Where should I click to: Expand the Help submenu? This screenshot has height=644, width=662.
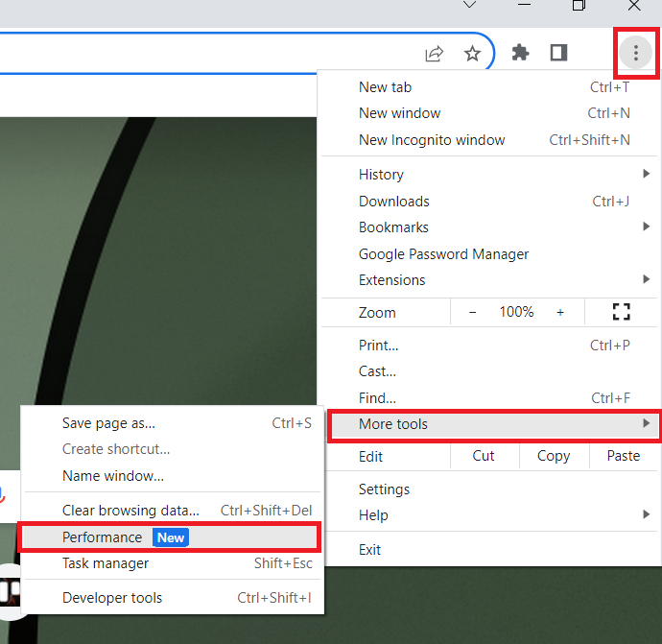489,515
